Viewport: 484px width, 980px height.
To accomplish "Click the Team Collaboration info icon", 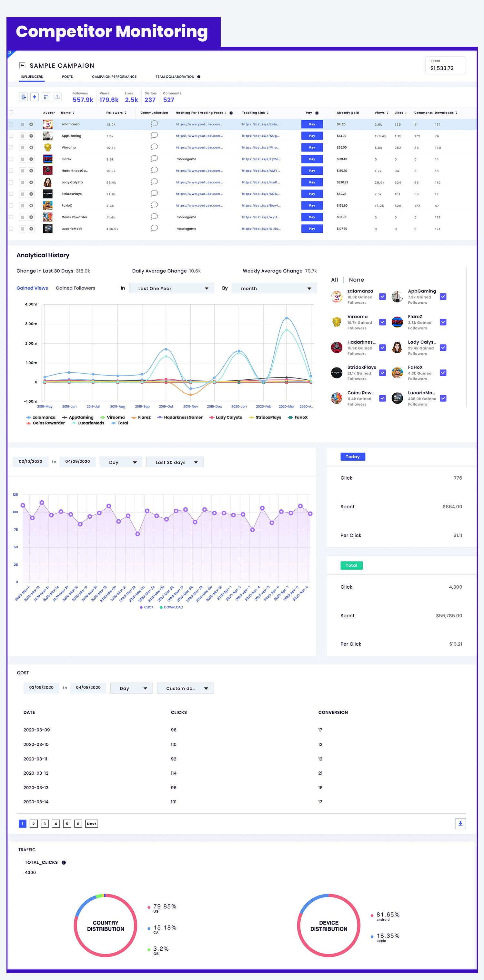I will tap(199, 77).
